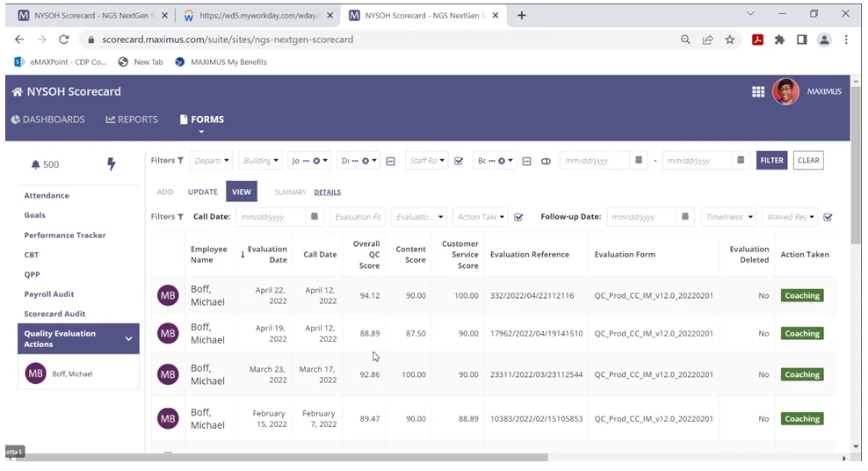
Task: Toggle the checkbox after Action Taken filter
Action: [518, 218]
